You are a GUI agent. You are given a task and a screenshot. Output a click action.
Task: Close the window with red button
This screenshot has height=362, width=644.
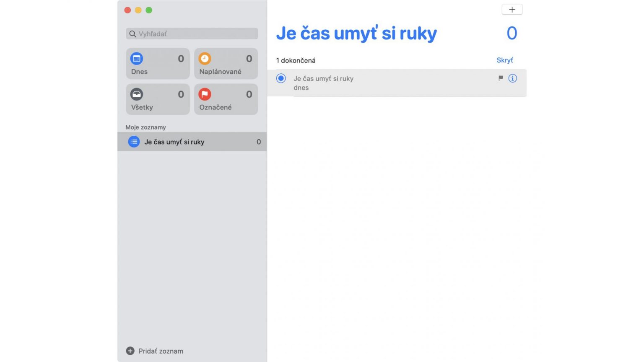tap(127, 10)
